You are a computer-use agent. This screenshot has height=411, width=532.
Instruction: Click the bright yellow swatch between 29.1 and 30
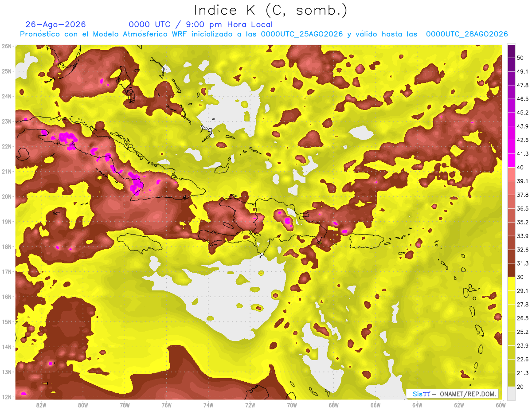tap(511, 284)
